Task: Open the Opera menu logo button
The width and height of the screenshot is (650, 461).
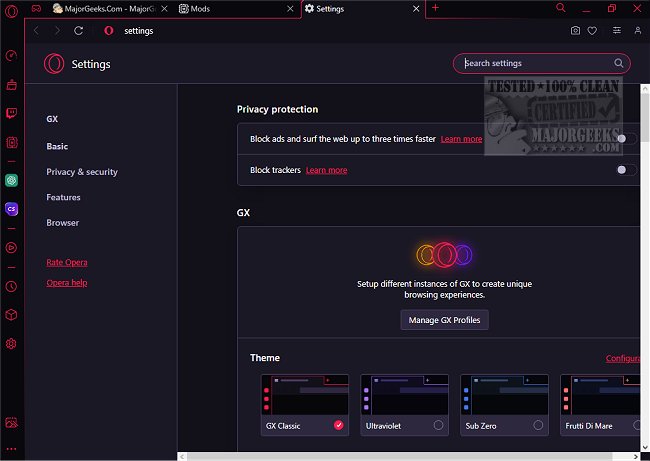Action: pyautogui.click(x=11, y=11)
